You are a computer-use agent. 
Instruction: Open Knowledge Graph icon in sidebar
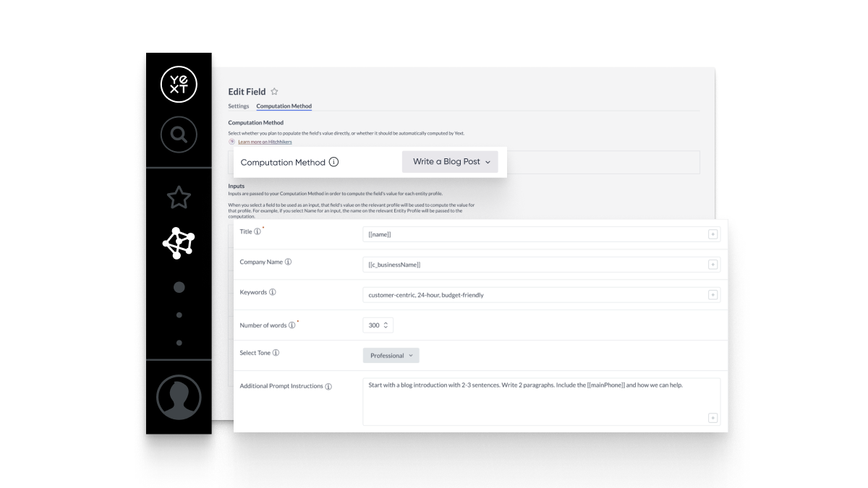click(179, 244)
